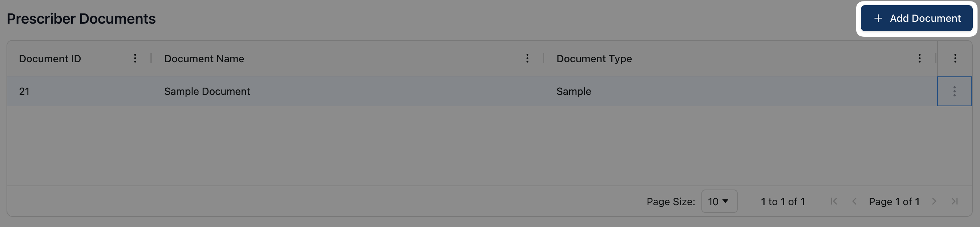Open row actions for Sample Document
This screenshot has height=227, width=980.
(x=954, y=91)
